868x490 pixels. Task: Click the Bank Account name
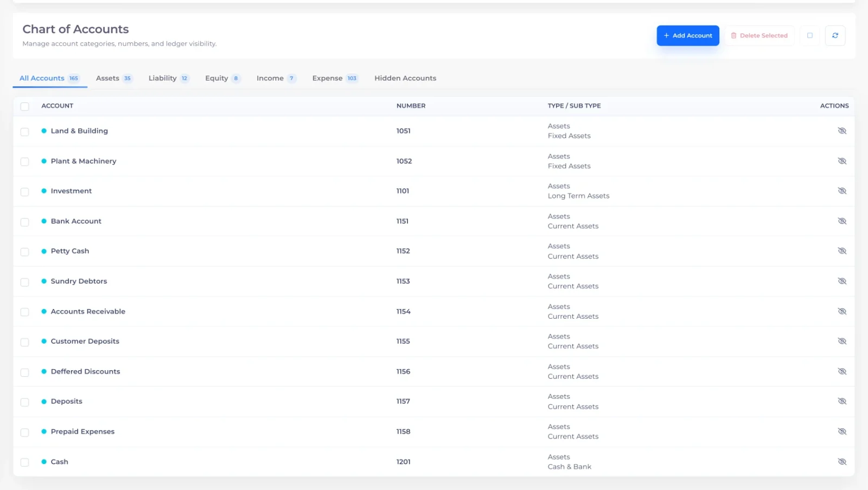tap(76, 221)
